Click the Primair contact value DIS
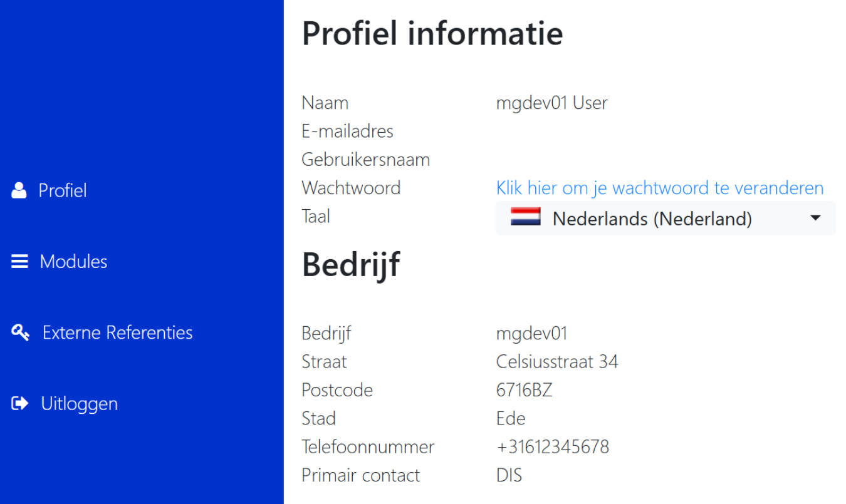The image size is (846, 504). [509, 475]
